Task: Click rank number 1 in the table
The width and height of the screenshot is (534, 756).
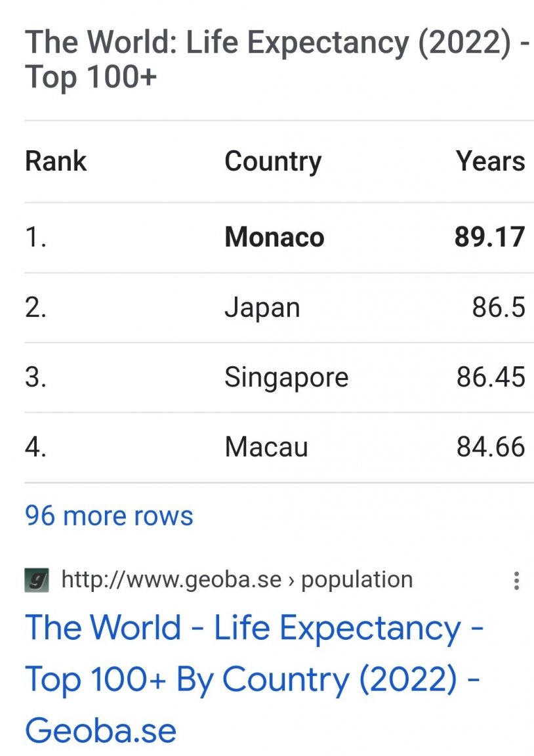Action: (35, 237)
